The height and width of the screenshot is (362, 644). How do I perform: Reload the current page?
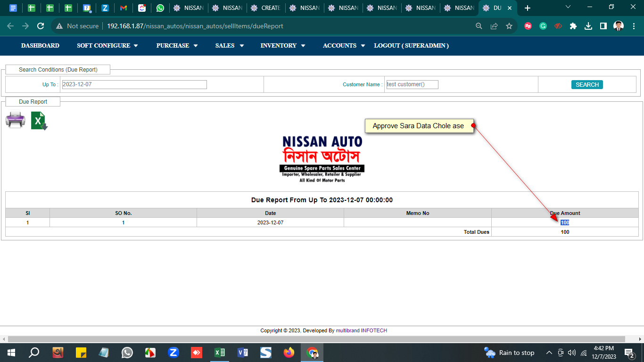pyautogui.click(x=41, y=26)
